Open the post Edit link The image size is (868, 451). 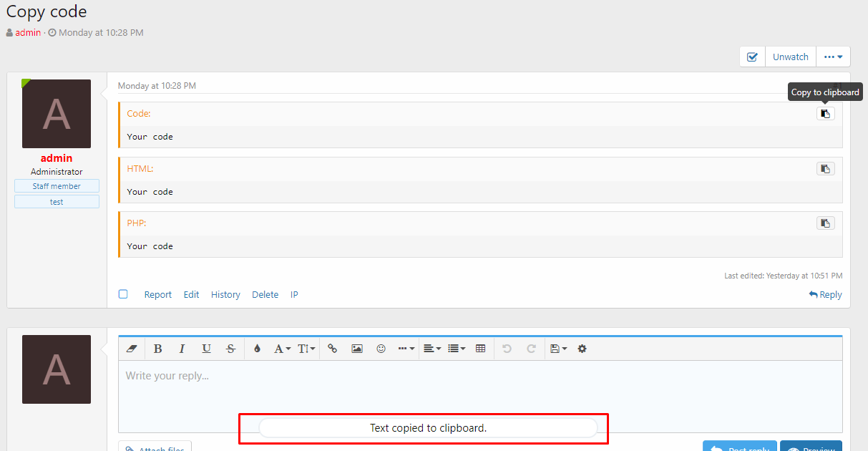click(191, 294)
